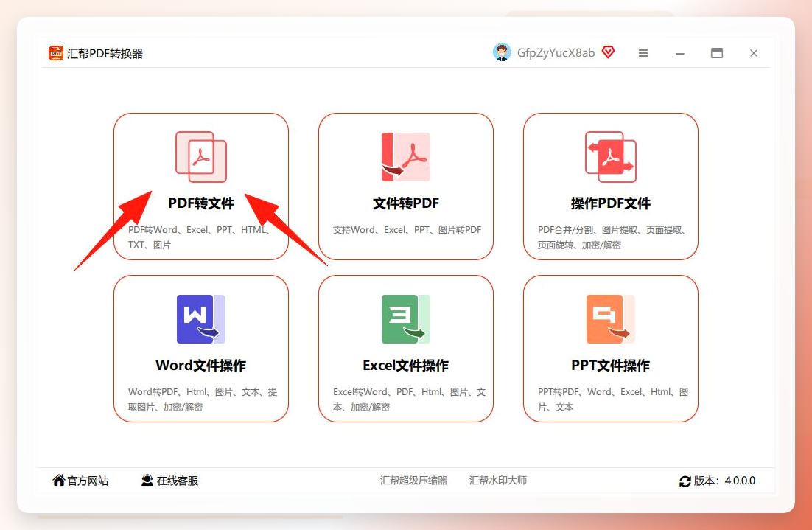Click description starting PDF转Word、Excel

point(199,237)
